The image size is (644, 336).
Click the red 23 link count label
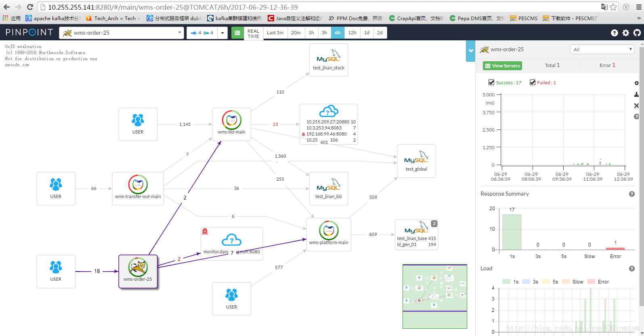tap(275, 124)
